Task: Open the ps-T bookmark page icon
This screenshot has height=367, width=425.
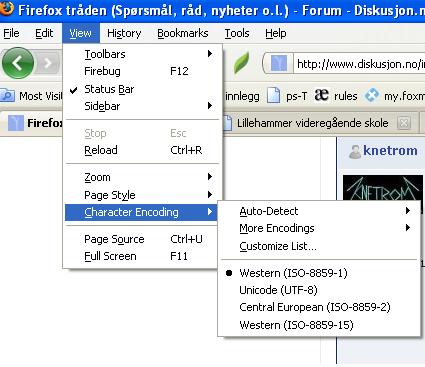Action: click(274, 96)
